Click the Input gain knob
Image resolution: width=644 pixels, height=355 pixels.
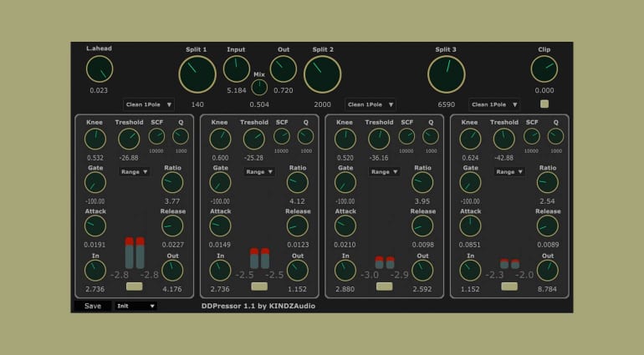[x=236, y=69]
